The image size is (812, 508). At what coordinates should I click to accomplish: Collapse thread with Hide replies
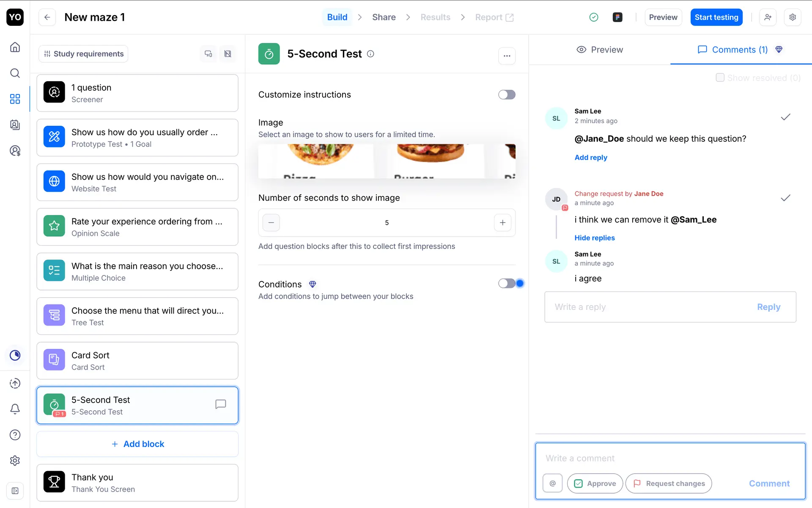pyautogui.click(x=594, y=238)
